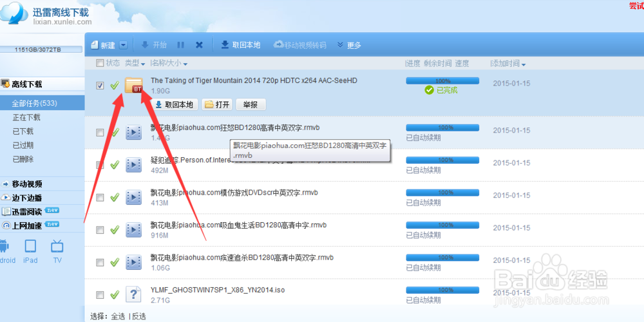Select 已删除 in sidebar

23,159
